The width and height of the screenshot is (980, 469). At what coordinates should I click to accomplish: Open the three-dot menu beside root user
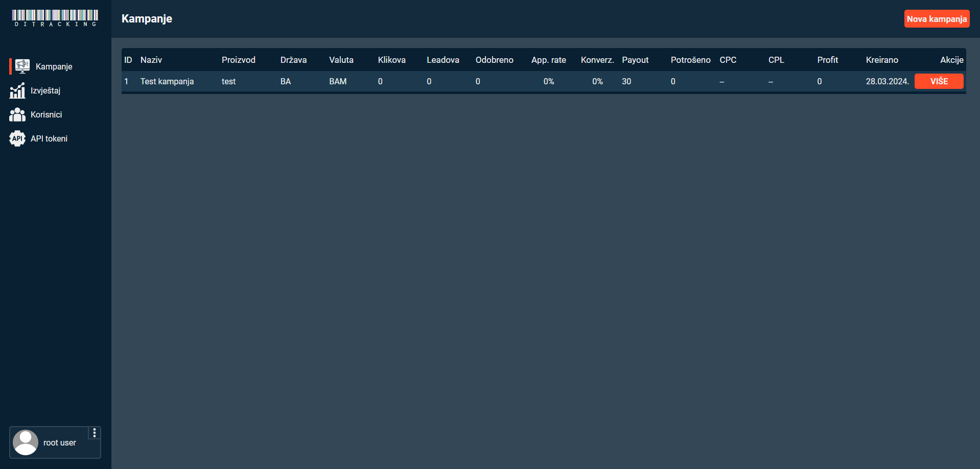tap(95, 433)
